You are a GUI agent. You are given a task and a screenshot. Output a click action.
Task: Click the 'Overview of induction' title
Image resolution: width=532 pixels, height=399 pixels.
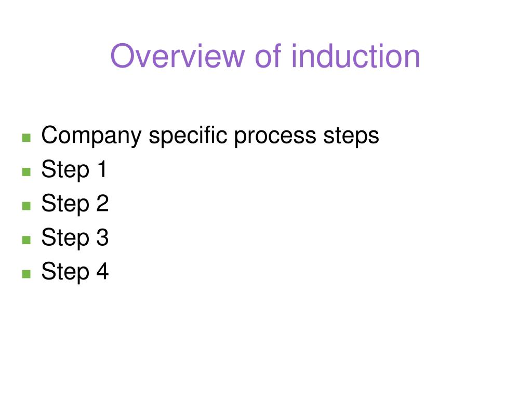(265, 56)
